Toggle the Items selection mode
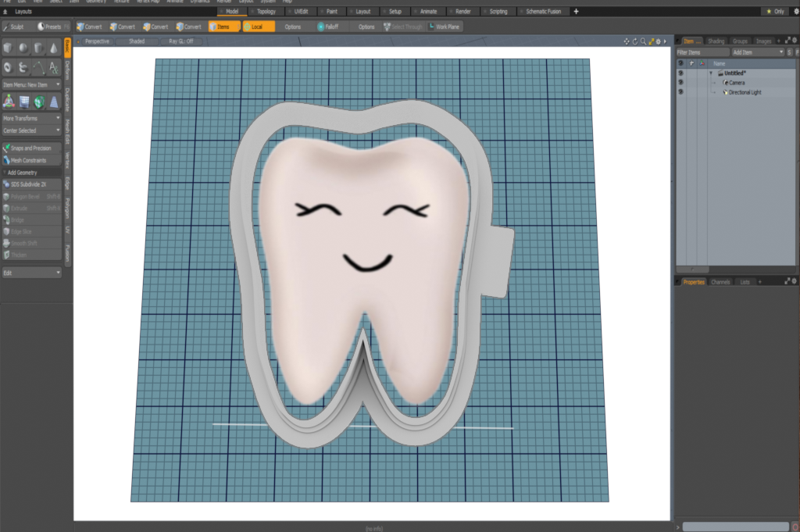 [x=223, y=27]
